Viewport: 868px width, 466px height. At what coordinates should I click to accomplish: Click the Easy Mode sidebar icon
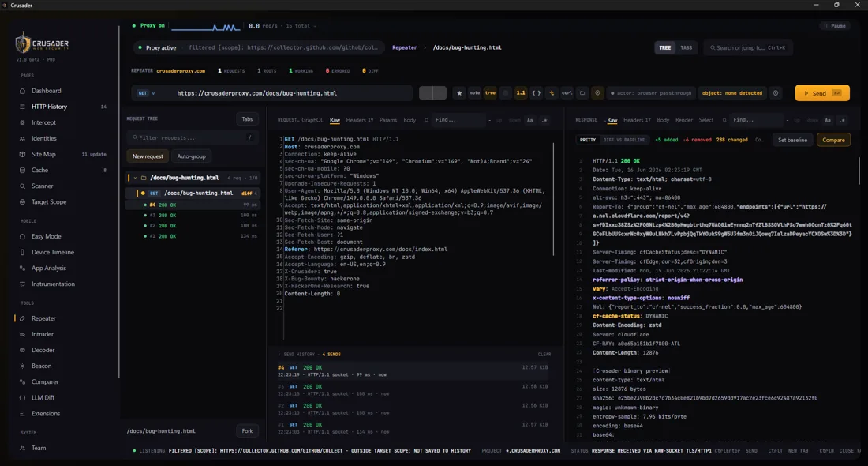point(23,237)
